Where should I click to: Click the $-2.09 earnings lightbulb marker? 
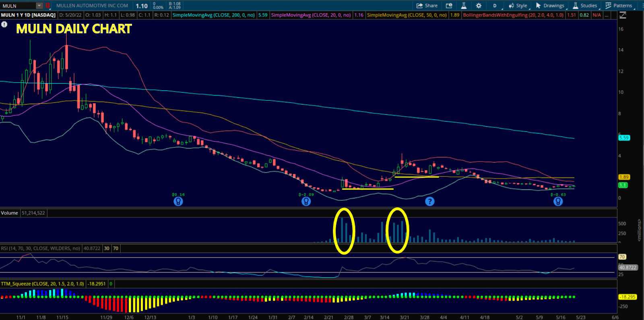[x=306, y=202]
